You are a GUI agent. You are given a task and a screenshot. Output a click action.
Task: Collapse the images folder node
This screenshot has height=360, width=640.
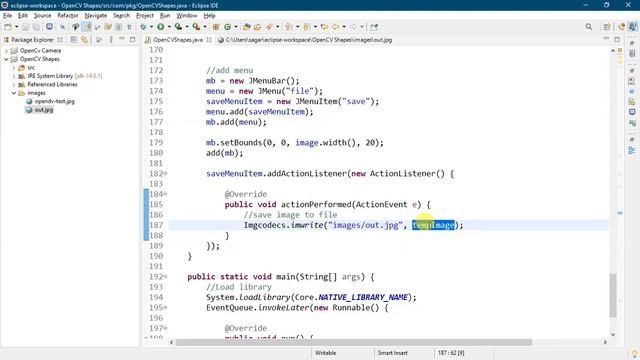[x=13, y=93]
